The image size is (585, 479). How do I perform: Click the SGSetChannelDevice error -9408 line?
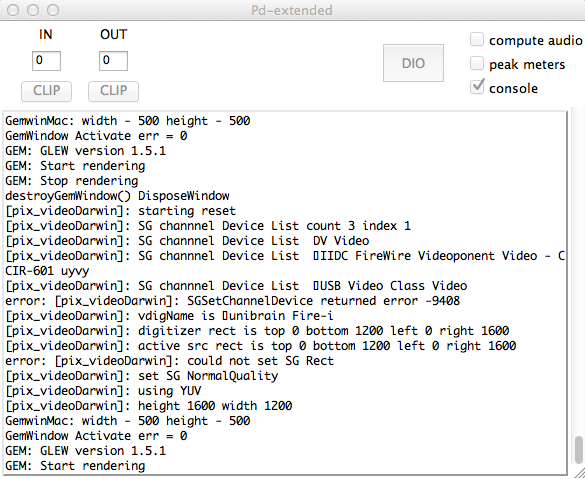[232, 301]
